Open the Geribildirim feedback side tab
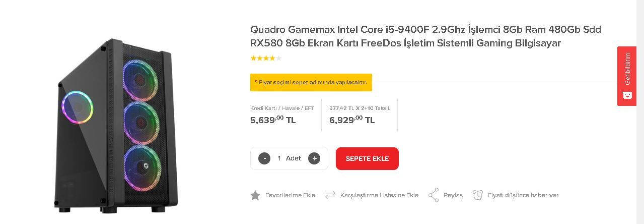The width and height of the screenshot is (644, 224). tap(627, 69)
